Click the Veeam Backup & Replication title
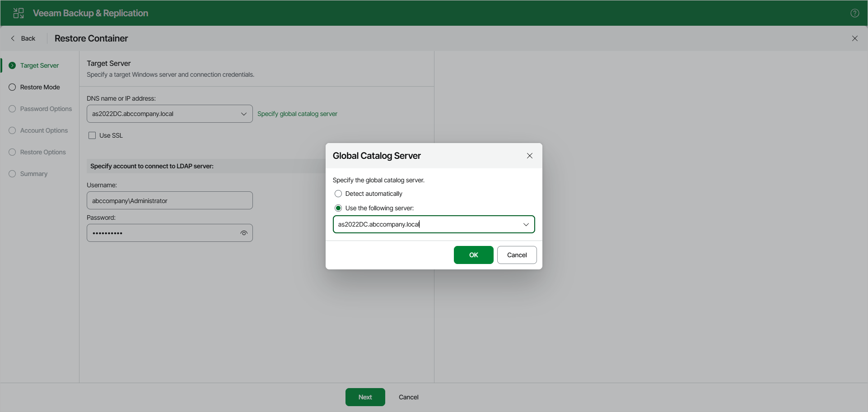 (x=90, y=13)
